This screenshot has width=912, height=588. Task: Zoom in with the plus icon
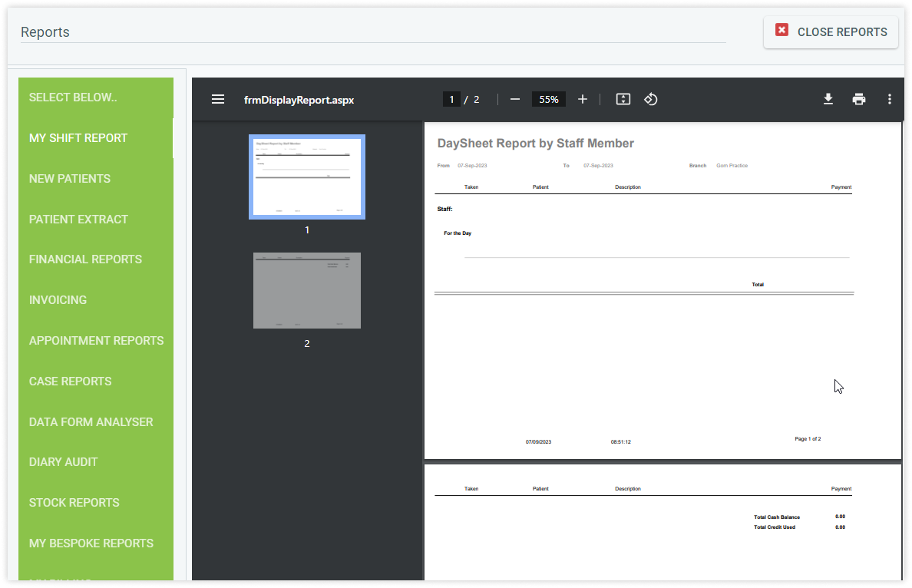pyautogui.click(x=582, y=100)
